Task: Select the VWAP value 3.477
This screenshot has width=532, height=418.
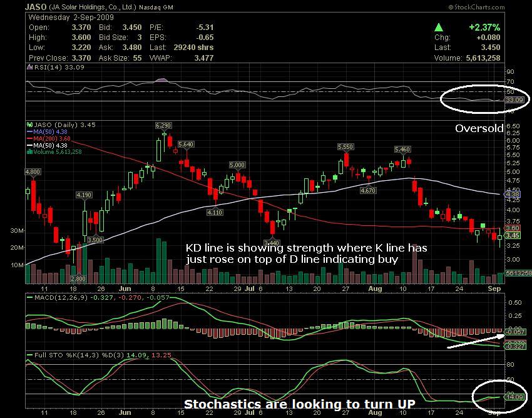Action: point(204,58)
